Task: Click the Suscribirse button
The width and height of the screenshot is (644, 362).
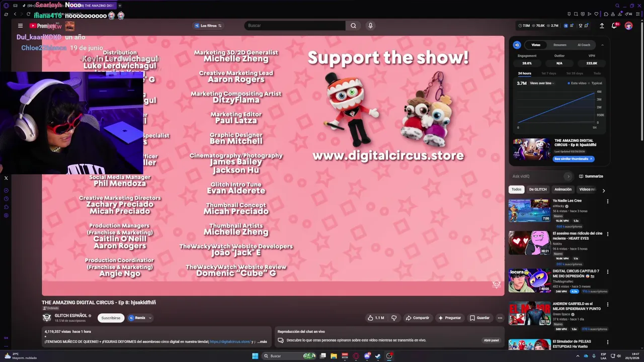Action: point(111,318)
